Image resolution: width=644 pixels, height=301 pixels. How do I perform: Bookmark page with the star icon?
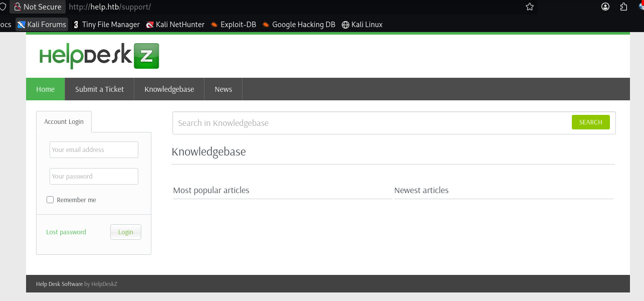(530, 7)
